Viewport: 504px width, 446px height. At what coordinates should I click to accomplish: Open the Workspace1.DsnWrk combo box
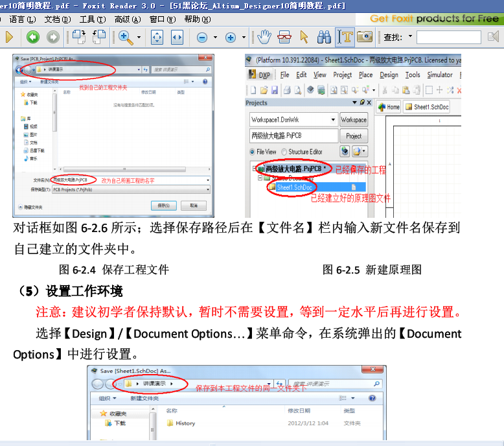(x=293, y=120)
